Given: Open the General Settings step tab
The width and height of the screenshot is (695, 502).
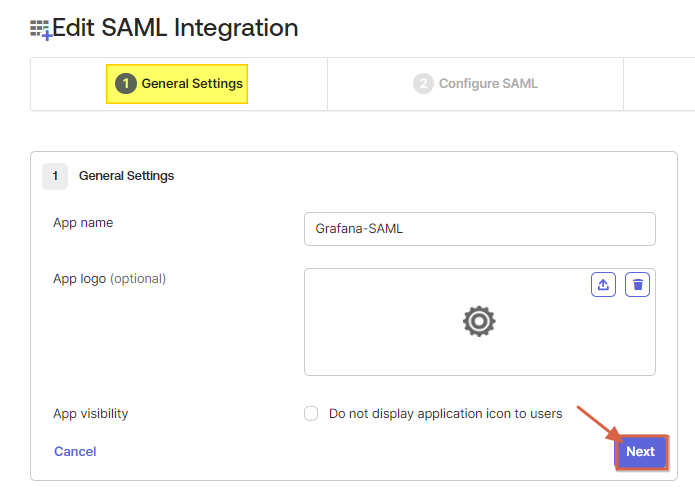Looking at the screenshot, I should click(178, 84).
